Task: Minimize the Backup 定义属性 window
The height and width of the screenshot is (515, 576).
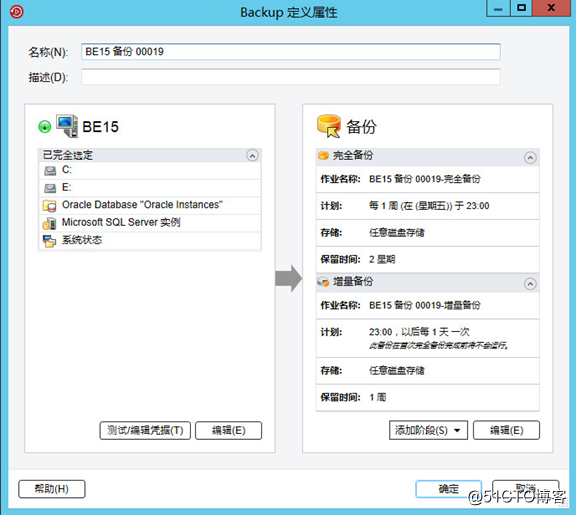Action: click(x=498, y=8)
